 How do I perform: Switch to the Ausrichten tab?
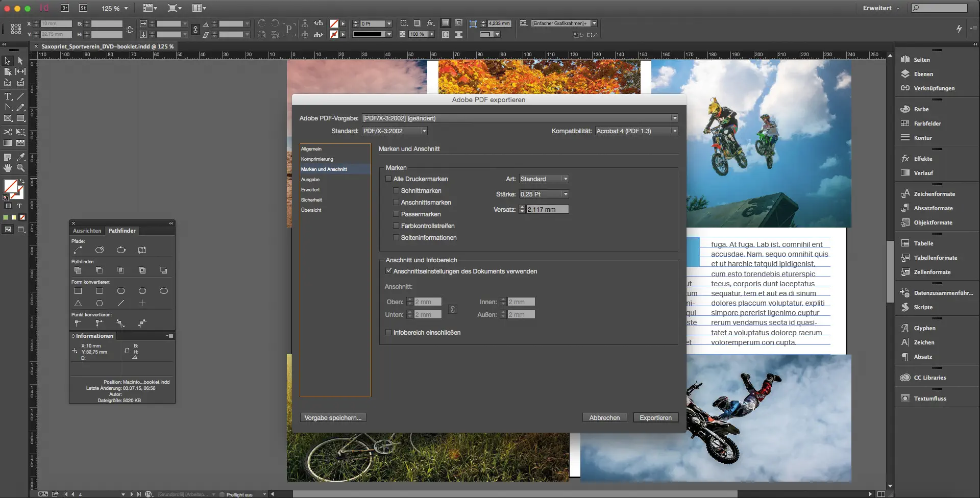(x=87, y=231)
